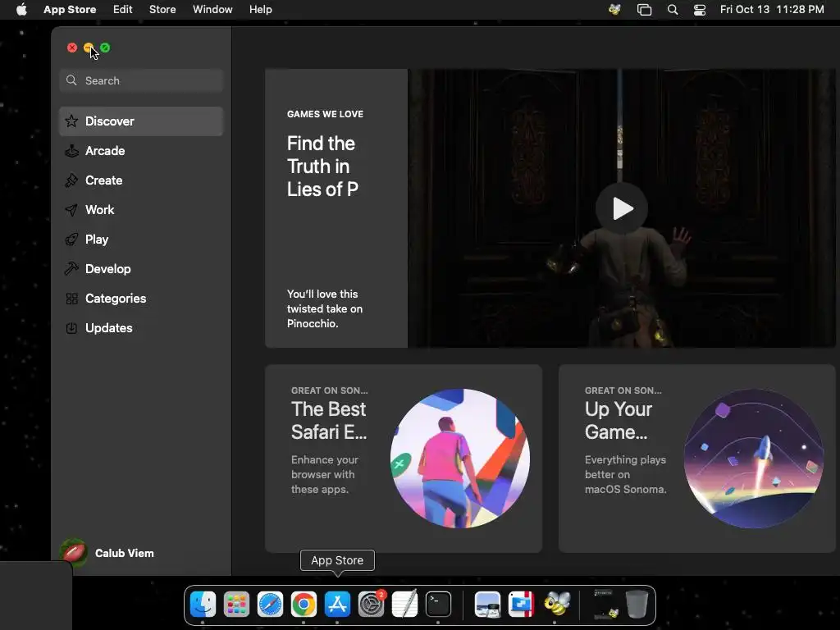Click the Safari extensions circular artwork
840x630 pixels.
tap(460, 459)
